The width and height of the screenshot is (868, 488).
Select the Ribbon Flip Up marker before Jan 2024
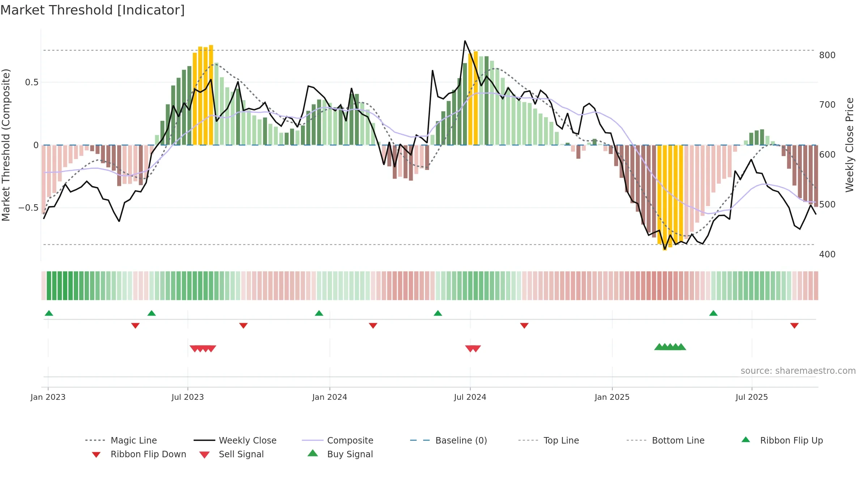coord(319,313)
